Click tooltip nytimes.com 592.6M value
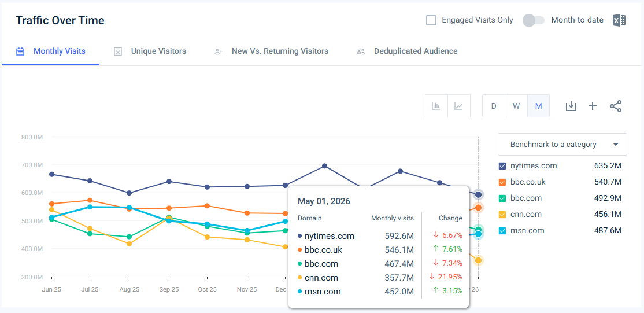This screenshot has width=644, height=313. pyautogui.click(x=401, y=236)
